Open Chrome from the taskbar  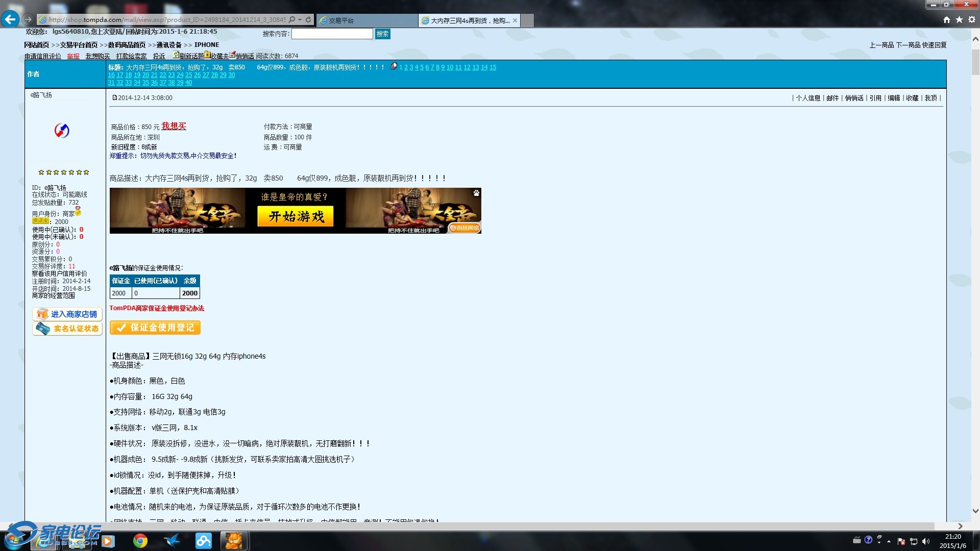coord(140,541)
